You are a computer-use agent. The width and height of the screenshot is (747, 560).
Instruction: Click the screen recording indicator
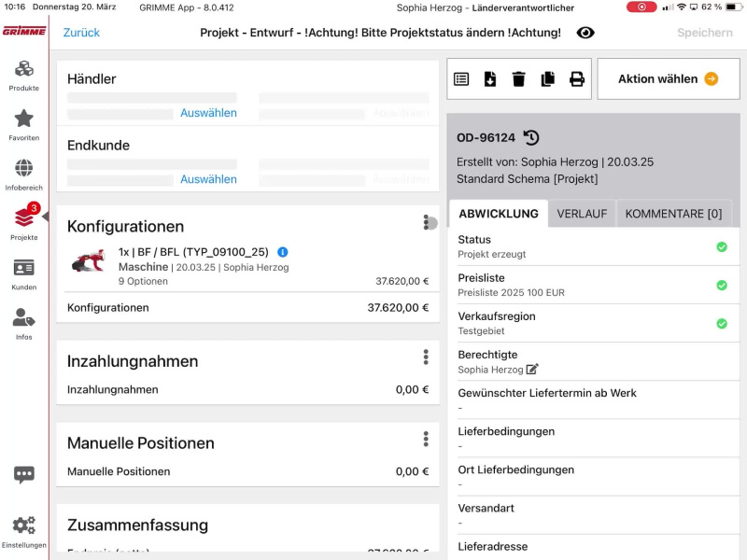coord(641,7)
